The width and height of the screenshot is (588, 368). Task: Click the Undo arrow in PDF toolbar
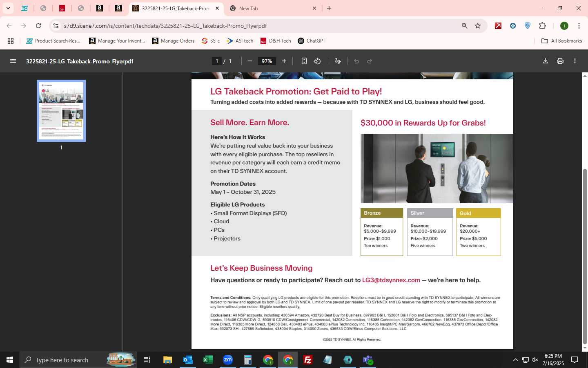pos(356,61)
